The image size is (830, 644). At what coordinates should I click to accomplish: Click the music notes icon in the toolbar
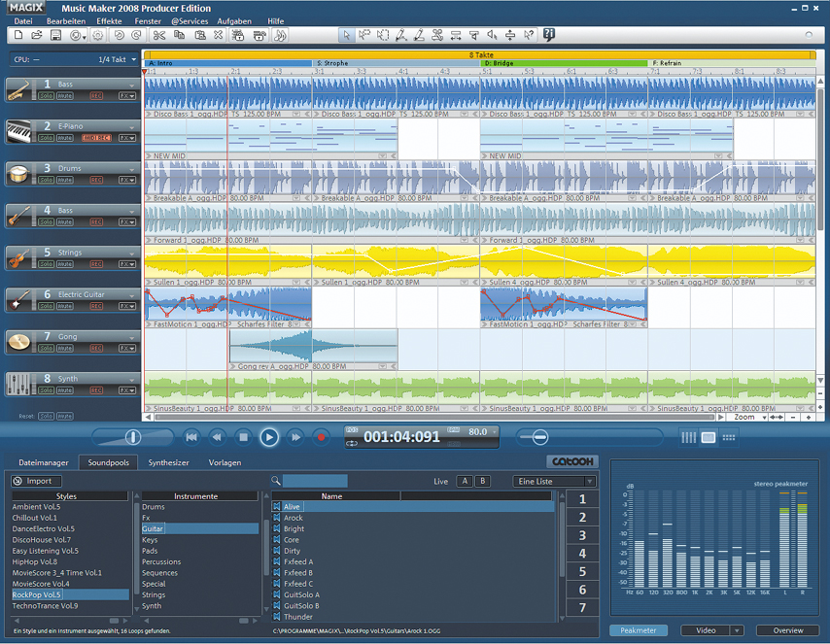click(x=281, y=36)
